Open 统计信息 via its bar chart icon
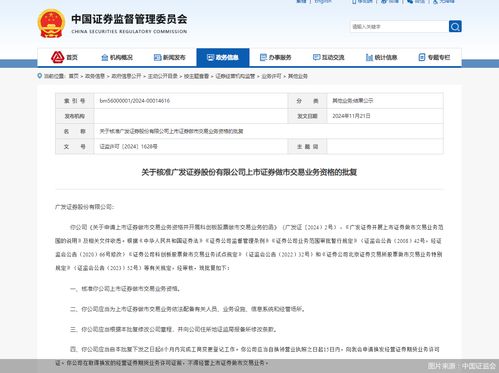The width and height of the screenshot is (499, 373). click(x=369, y=57)
